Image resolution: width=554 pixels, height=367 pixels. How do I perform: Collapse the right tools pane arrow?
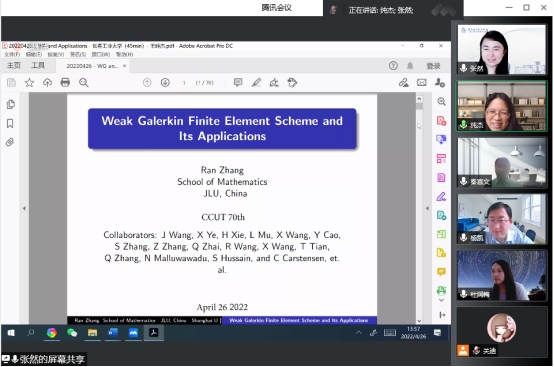[x=427, y=208]
